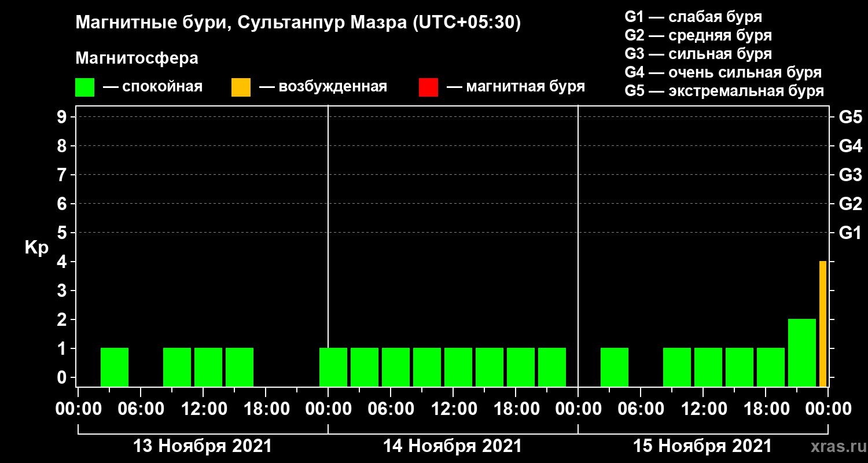Click the 'Магнитосфера' heading
The height and width of the screenshot is (463, 868).
[137, 58]
